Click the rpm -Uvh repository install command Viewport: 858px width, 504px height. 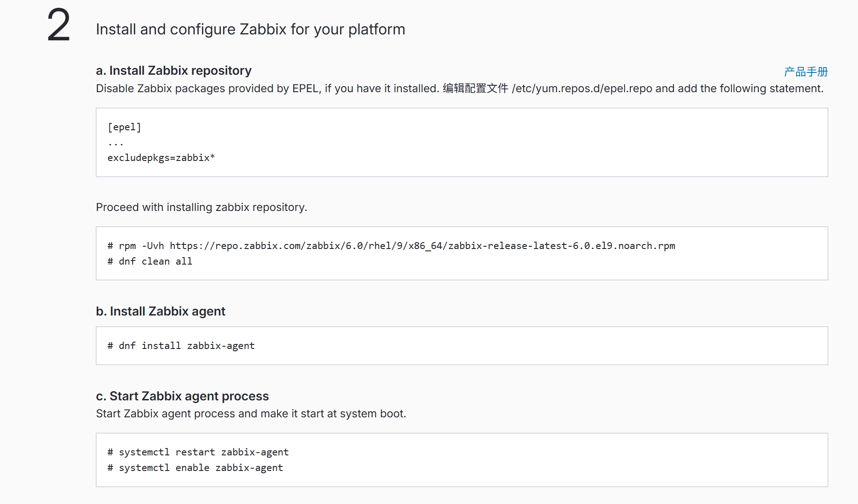pyautogui.click(x=391, y=246)
